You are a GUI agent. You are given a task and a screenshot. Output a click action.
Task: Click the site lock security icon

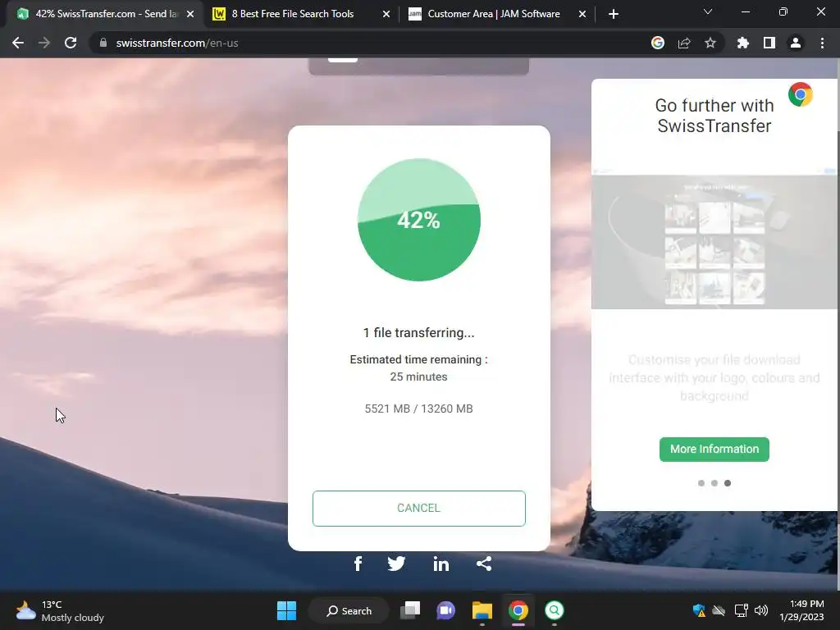point(103,43)
